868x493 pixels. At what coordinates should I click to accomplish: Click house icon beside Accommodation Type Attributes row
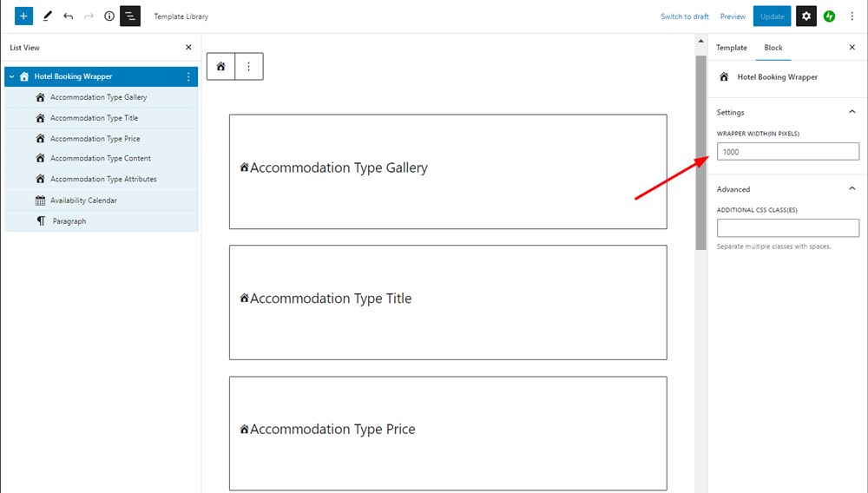coord(40,179)
